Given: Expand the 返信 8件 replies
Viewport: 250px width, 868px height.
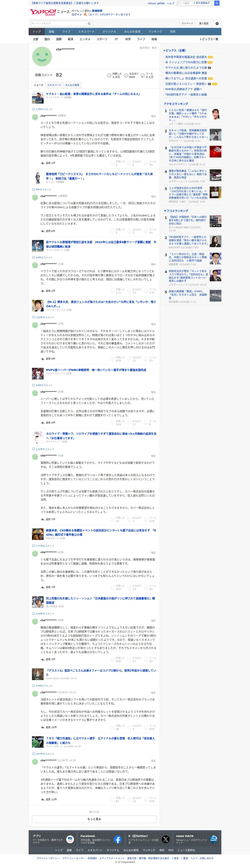Looking at the screenshot, I should [48, 359].
